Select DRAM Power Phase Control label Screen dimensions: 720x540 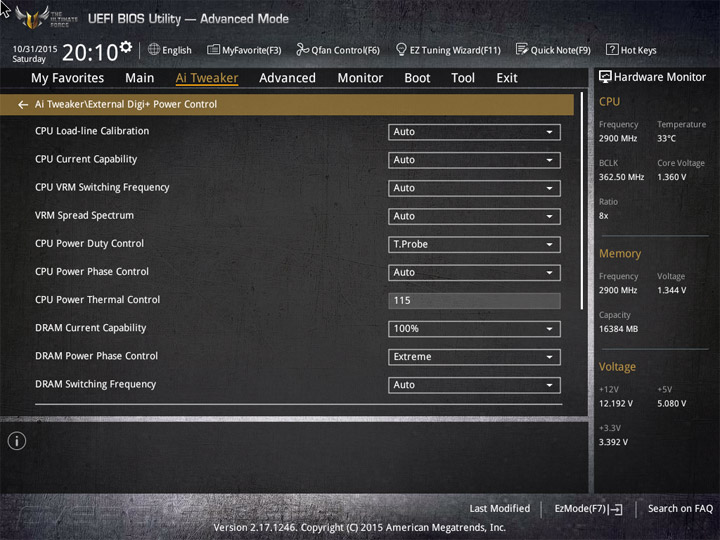pos(96,356)
